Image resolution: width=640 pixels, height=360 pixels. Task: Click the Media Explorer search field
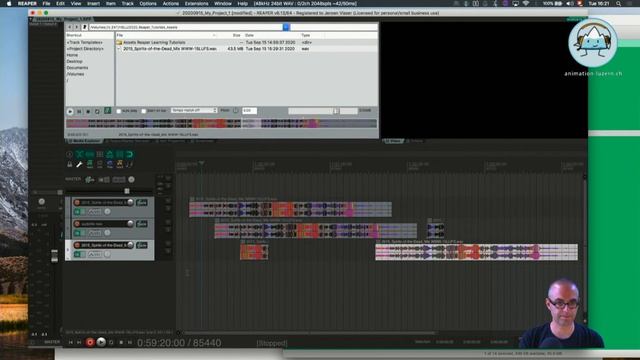pyautogui.click(x=334, y=27)
